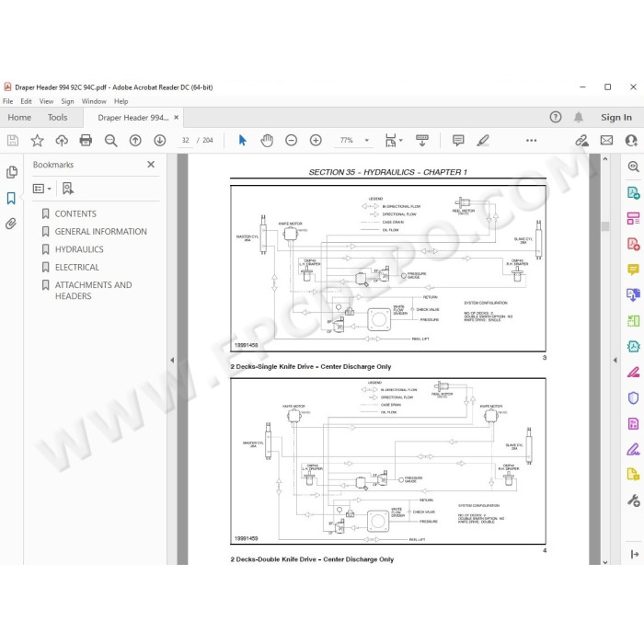Toggle the Bookmarks panel icon
Viewport: 644px width, 644px height.
[x=11, y=199]
